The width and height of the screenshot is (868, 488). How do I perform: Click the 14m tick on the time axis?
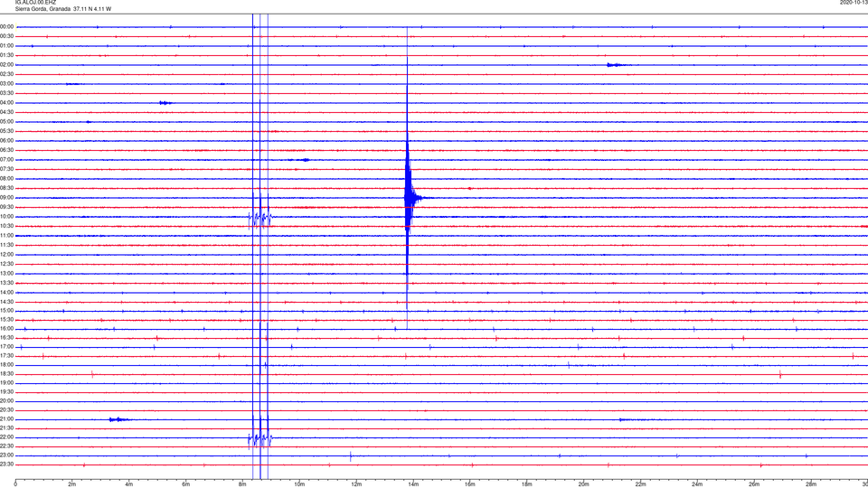(413, 484)
